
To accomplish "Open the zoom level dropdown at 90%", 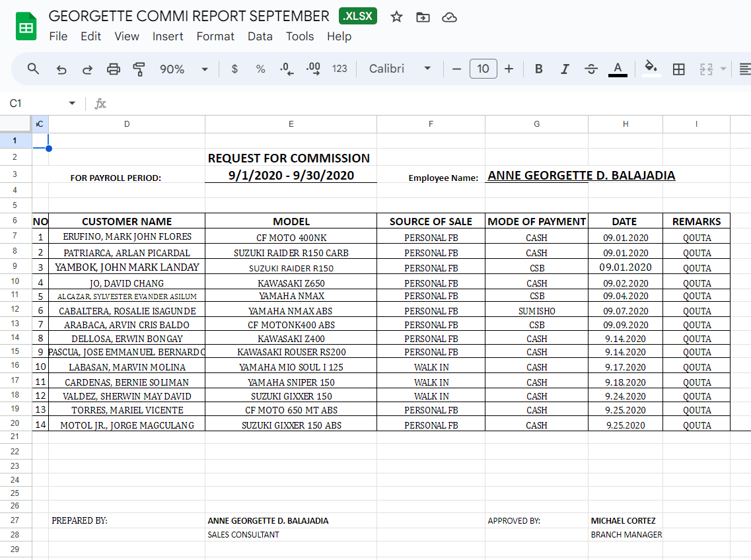I will coord(184,69).
